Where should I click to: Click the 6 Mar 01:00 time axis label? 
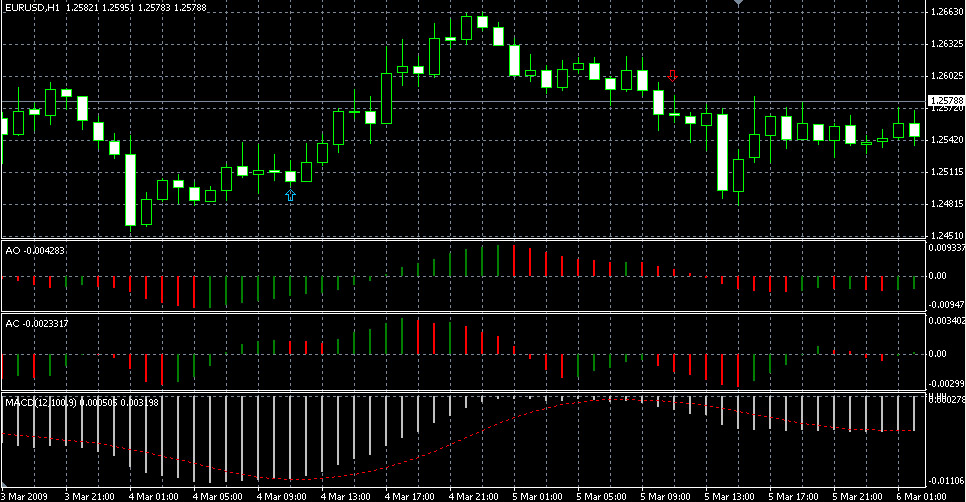tap(921, 496)
